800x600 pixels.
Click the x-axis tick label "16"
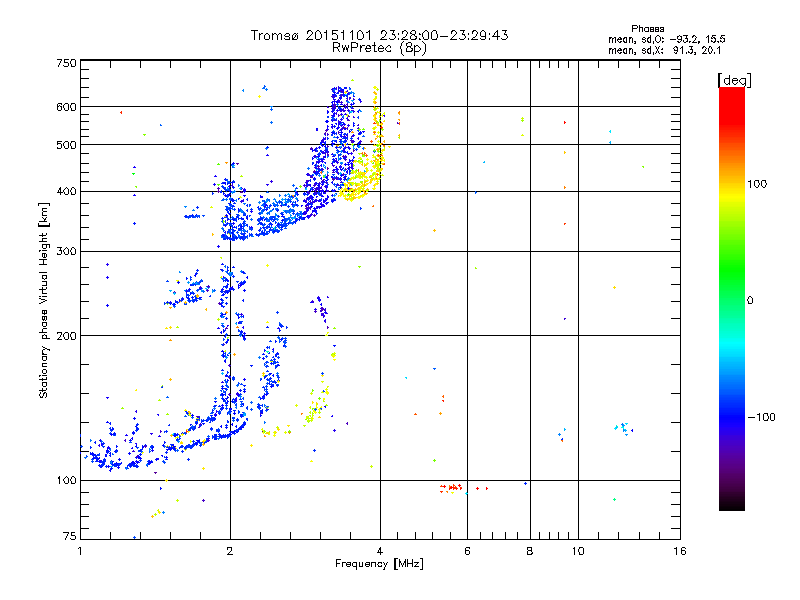(x=680, y=551)
